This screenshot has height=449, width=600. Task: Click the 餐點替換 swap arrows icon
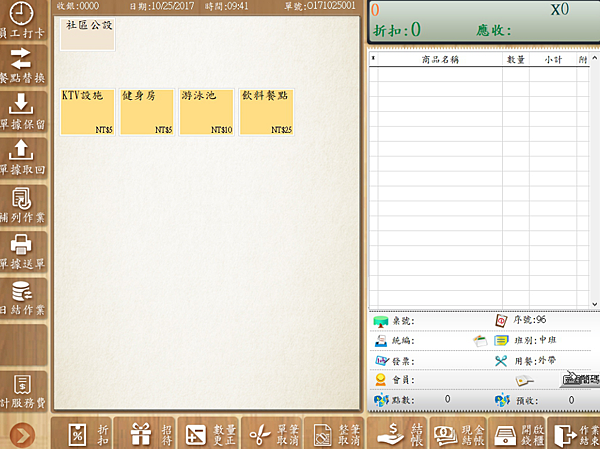point(21,59)
